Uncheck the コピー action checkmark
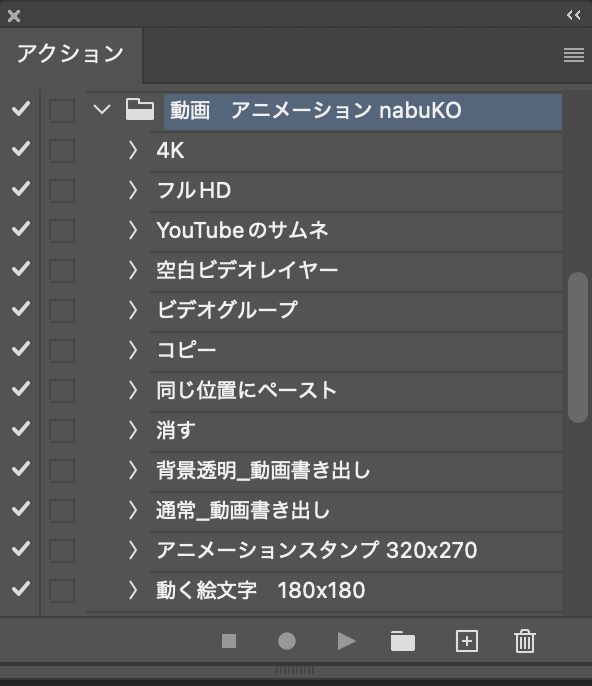 (x=21, y=349)
